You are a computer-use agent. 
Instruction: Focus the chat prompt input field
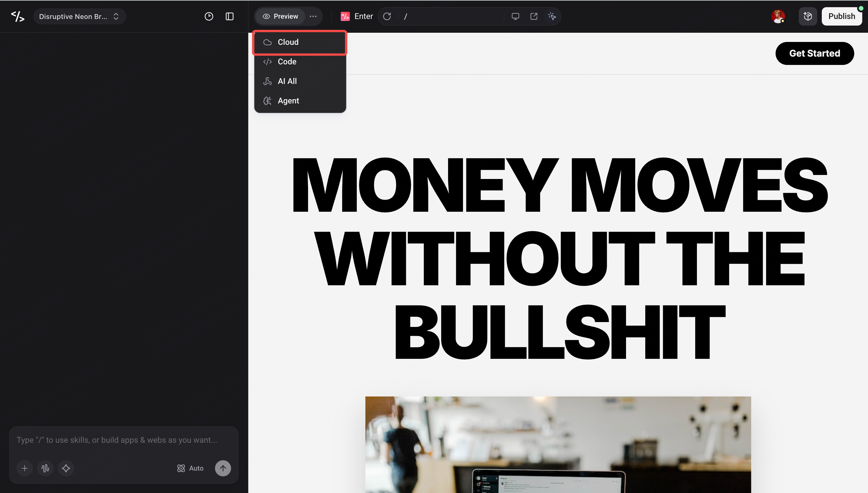124,440
